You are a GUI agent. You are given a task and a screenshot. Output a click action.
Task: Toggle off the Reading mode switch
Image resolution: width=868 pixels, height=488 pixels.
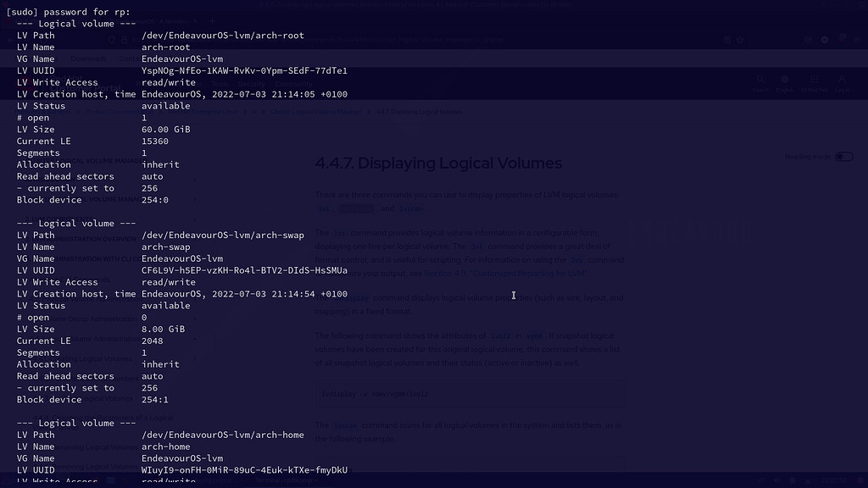coord(844,157)
